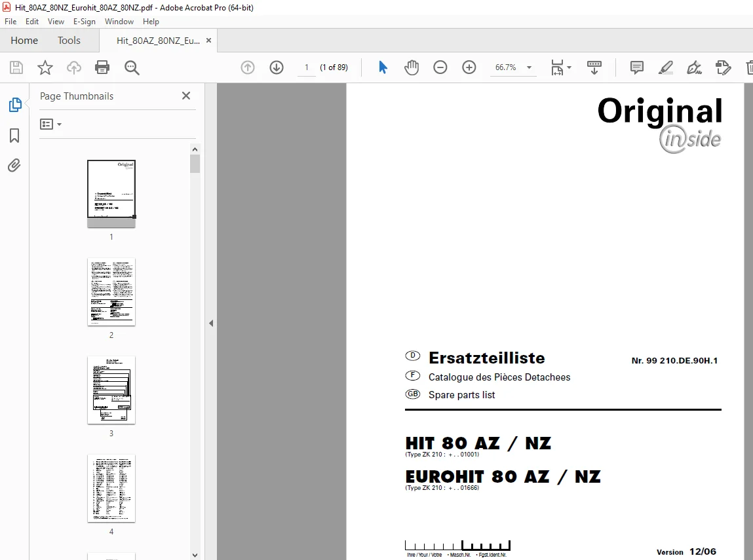Open the Attachments paperclip panel
The width and height of the screenshot is (753, 560).
pos(14,166)
